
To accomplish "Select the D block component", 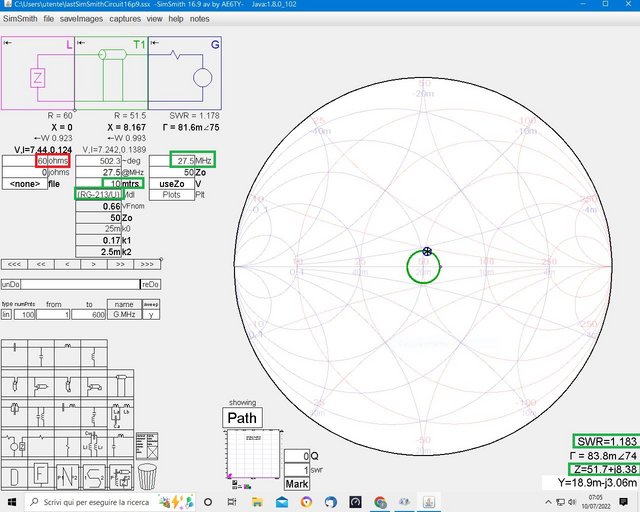I will tap(15, 476).
